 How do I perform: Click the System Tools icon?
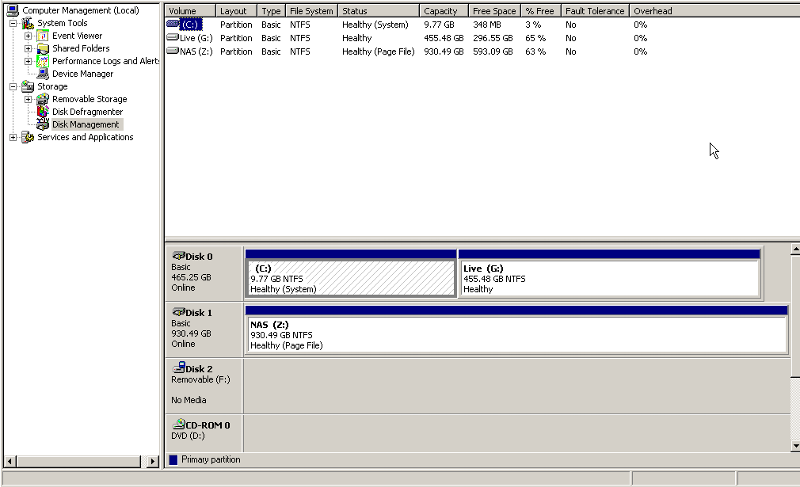tap(28, 23)
